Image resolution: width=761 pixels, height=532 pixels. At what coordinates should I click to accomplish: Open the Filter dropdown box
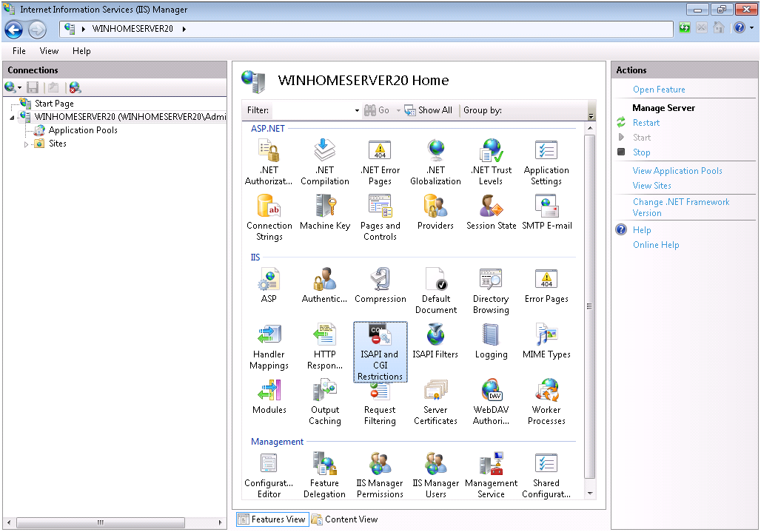[x=356, y=110]
